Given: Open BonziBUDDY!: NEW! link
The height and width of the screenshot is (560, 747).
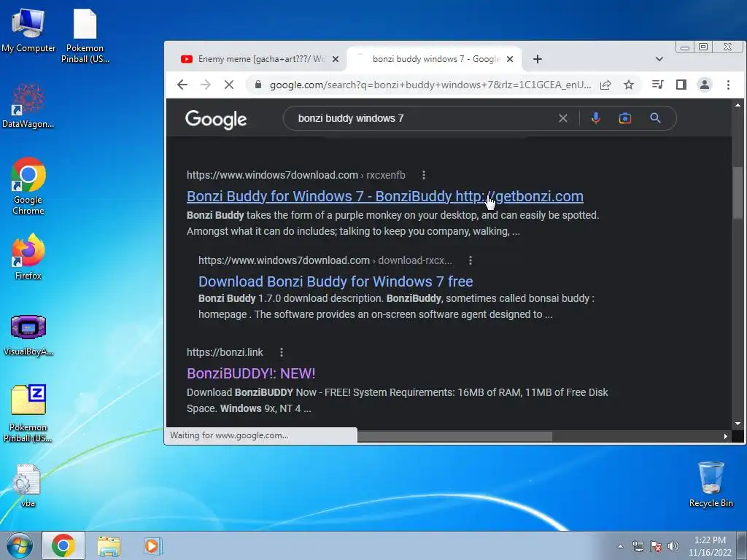Looking at the screenshot, I should (x=251, y=373).
